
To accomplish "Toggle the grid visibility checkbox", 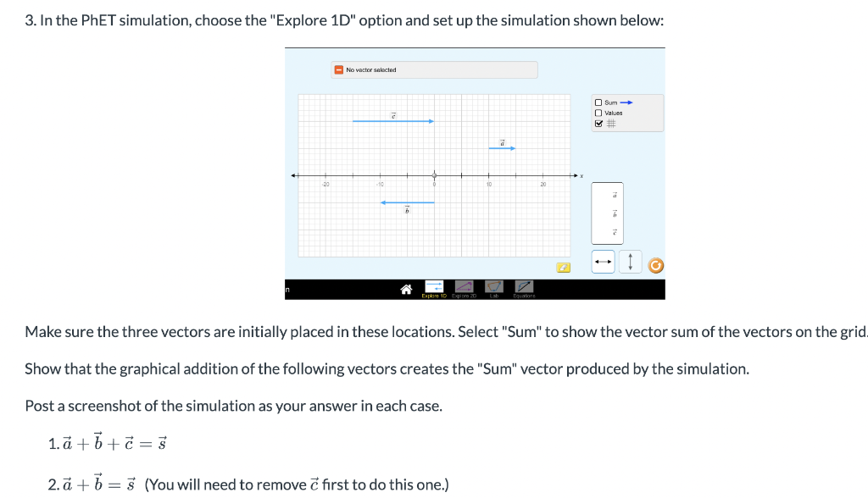I will 598,124.
